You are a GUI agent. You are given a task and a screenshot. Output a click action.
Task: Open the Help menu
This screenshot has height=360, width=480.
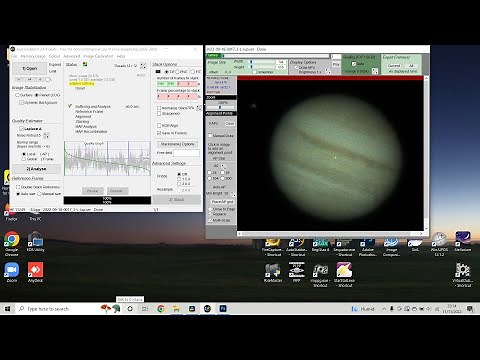[121, 56]
